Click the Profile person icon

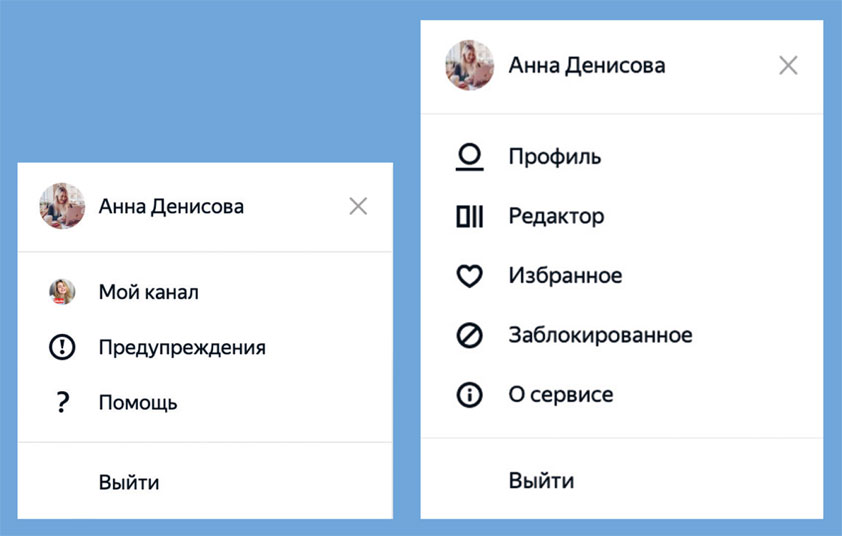click(x=469, y=157)
